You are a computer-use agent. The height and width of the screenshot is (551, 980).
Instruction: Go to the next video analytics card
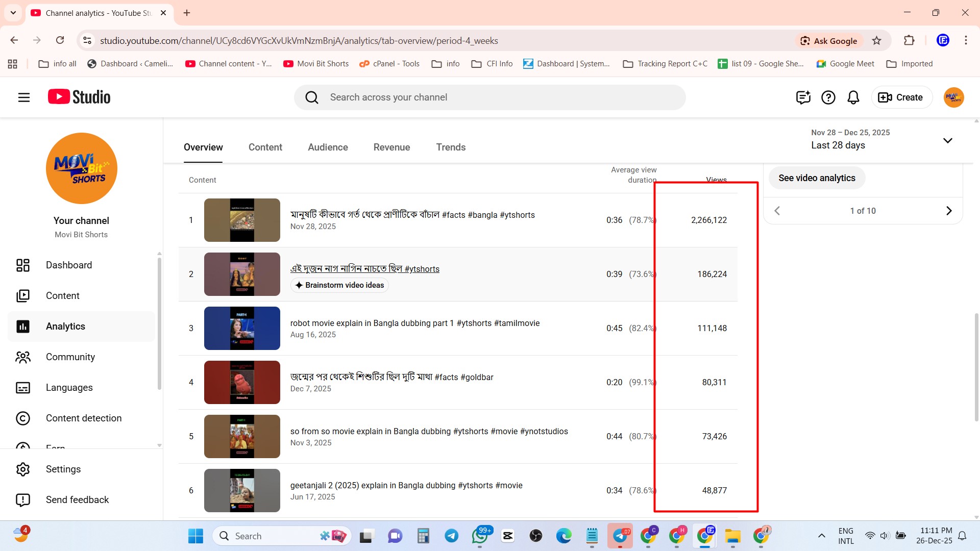tap(948, 211)
